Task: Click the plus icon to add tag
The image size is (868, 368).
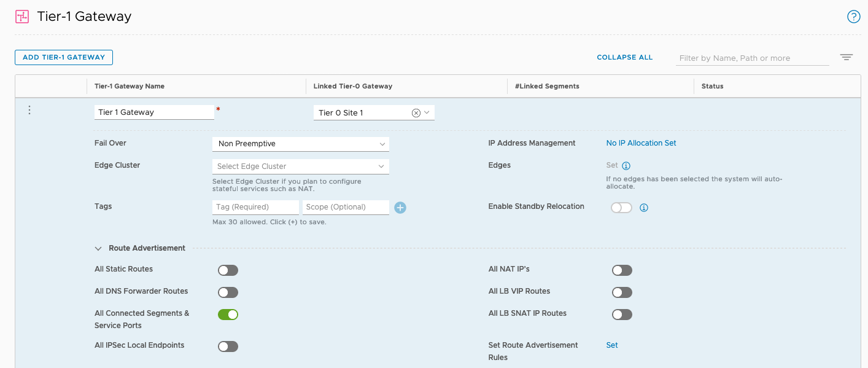Action: point(400,208)
